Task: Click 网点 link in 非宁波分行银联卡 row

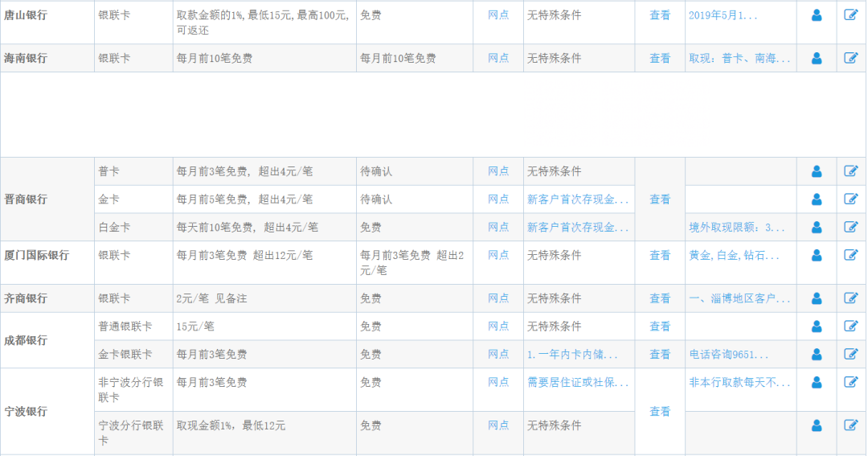Action: [498, 382]
